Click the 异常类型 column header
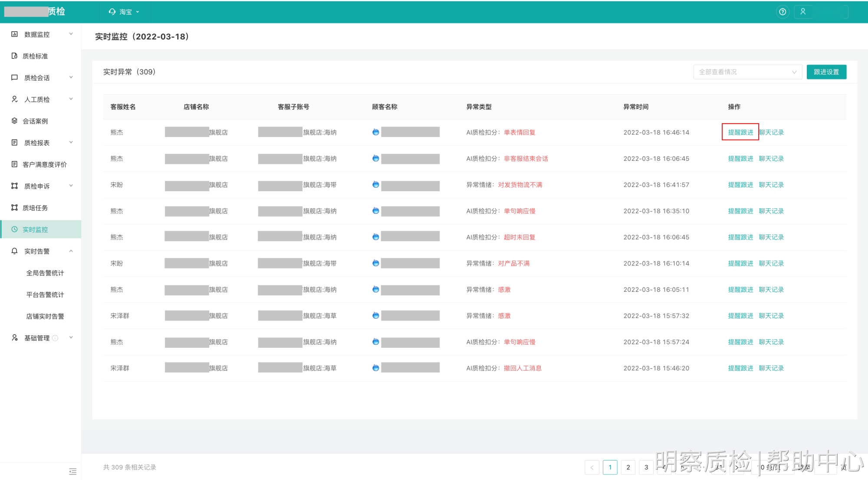The height and width of the screenshot is (480, 868). (479, 107)
